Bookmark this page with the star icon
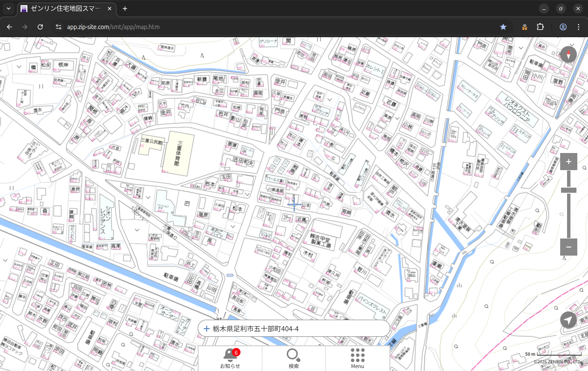The height and width of the screenshot is (371, 588). point(503,27)
